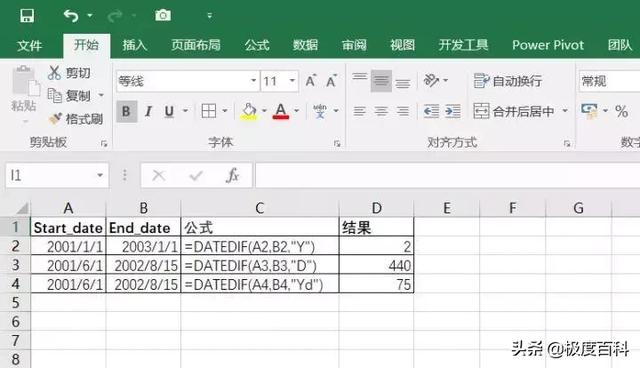
Task: Open the Undo history dropdown arrow
Action: coord(90,16)
